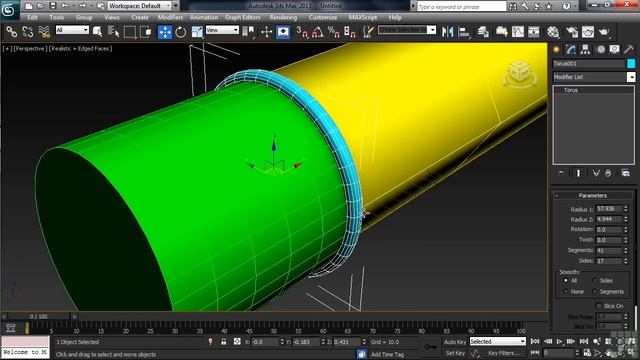Click the Play Animation button

click(x=559, y=341)
